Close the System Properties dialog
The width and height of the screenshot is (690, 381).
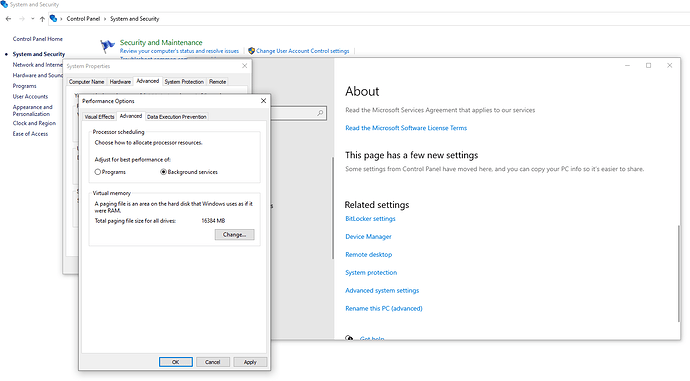pyautogui.click(x=245, y=66)
